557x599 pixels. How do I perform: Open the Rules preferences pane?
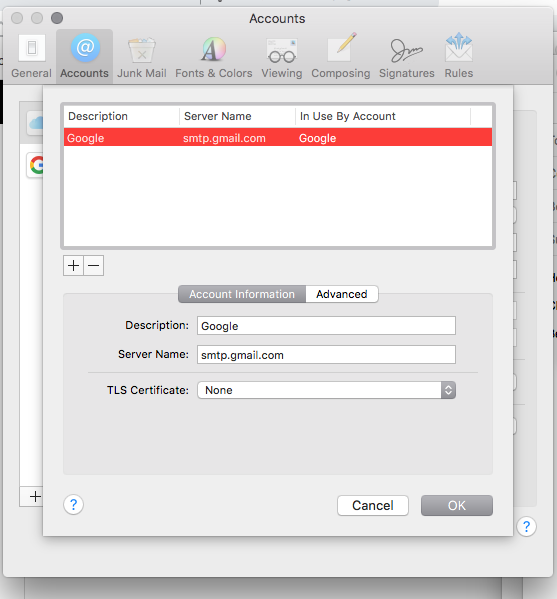(x=458, y=56)
